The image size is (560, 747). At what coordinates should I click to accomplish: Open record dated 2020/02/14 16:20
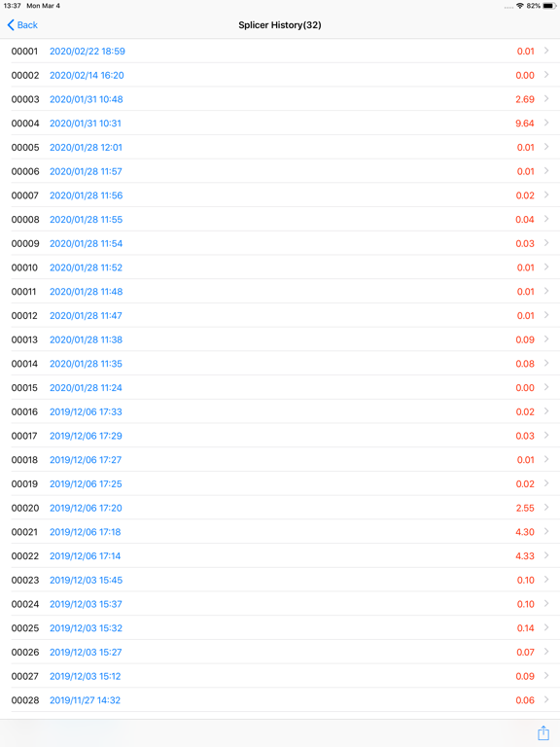click(87, 75)
